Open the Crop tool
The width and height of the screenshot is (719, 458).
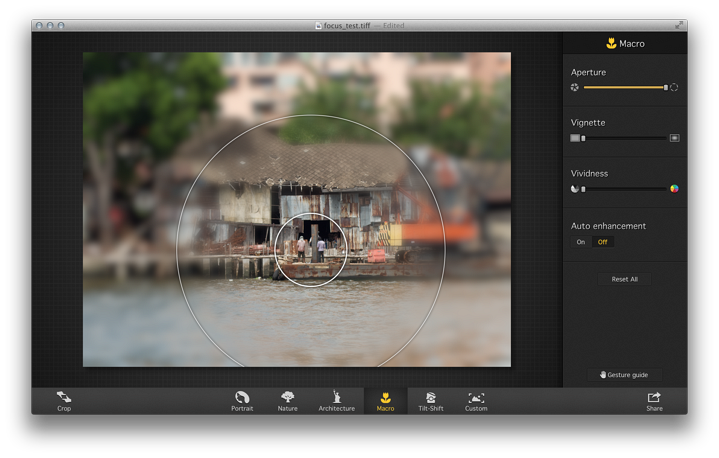click(64, 401)
